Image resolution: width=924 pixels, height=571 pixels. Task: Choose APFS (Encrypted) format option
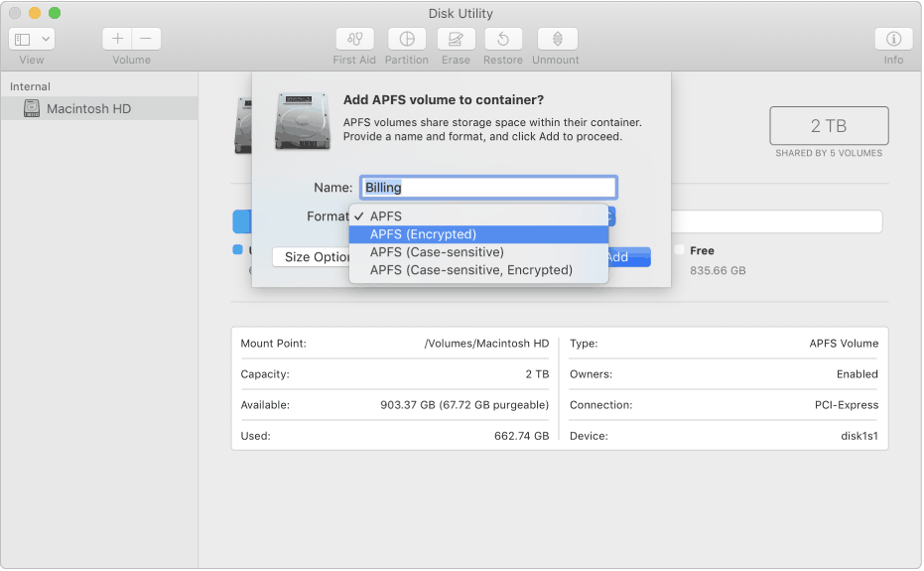pyautogui.click(x=478, y=234)
